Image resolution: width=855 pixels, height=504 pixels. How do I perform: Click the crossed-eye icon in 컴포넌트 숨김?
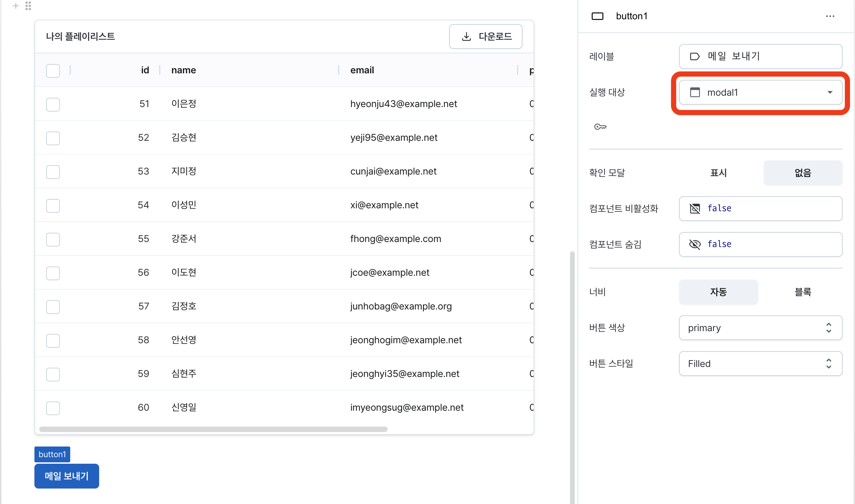coord(695,244)
